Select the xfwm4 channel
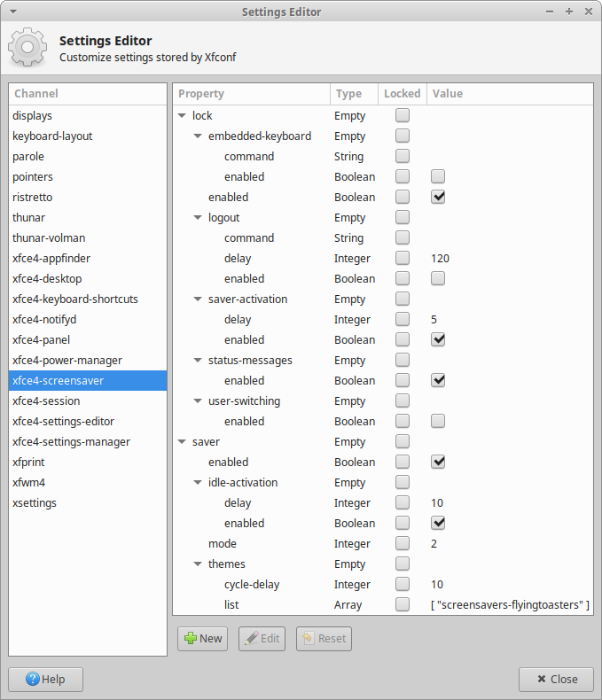Viewport: 602px width, 700px height. pos(88,483)
